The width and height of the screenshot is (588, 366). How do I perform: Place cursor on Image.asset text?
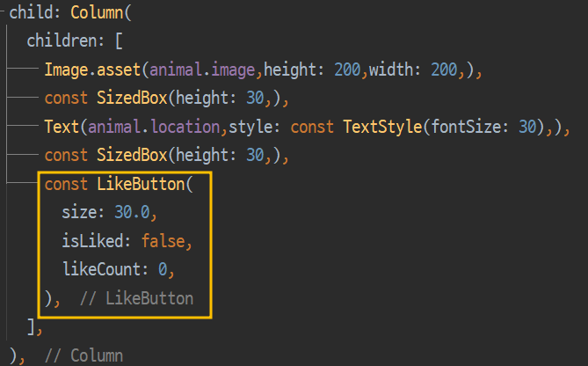[x=92, y=70]
